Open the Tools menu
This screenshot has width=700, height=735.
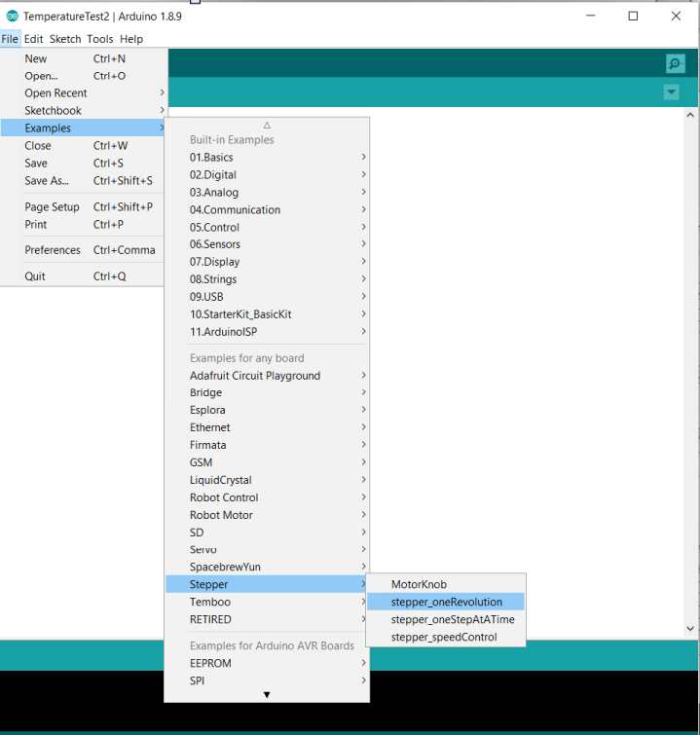[x=100, y=39]
